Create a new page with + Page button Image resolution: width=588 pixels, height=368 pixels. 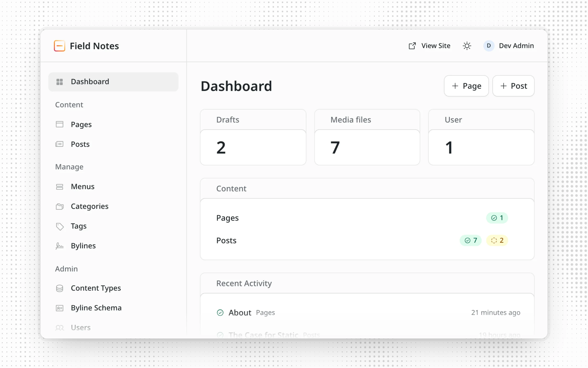466,86
